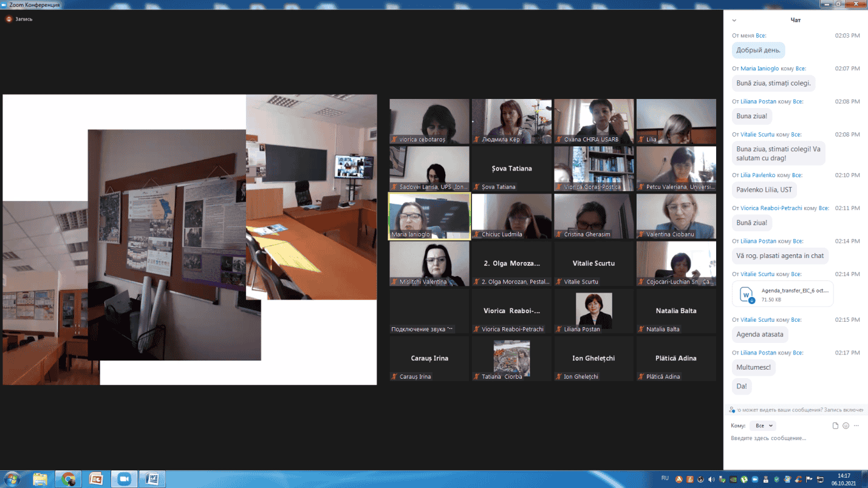Viewport: 868px width, 488px height.
Task: Click the Oxana CHIRA USARB video tile
Action: (x=593, y=121)
